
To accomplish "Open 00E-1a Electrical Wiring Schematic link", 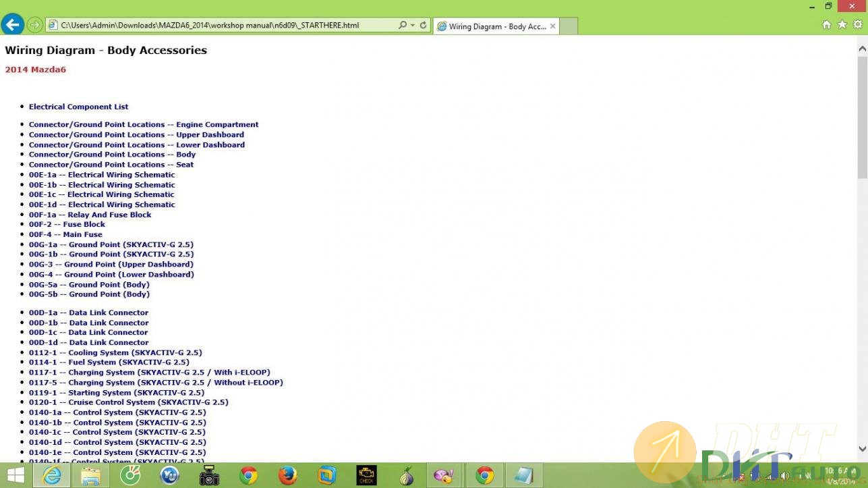I will click(x=102, y=174).
